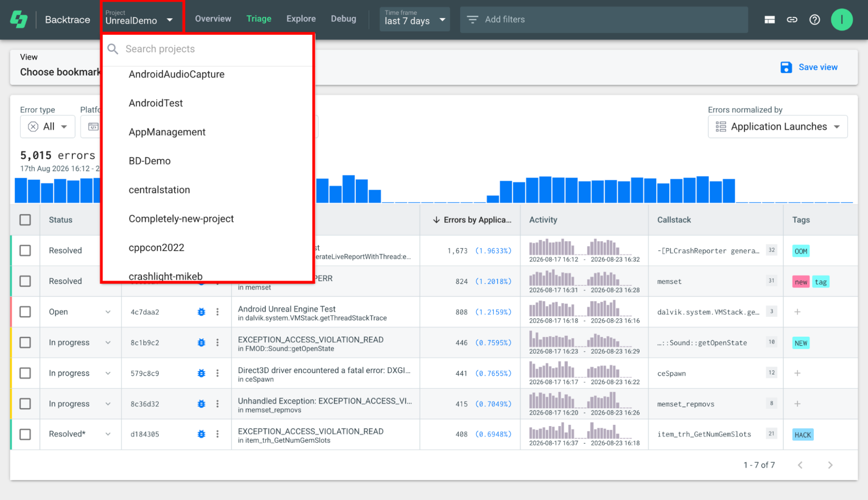Go to the next page arrow

830,465
